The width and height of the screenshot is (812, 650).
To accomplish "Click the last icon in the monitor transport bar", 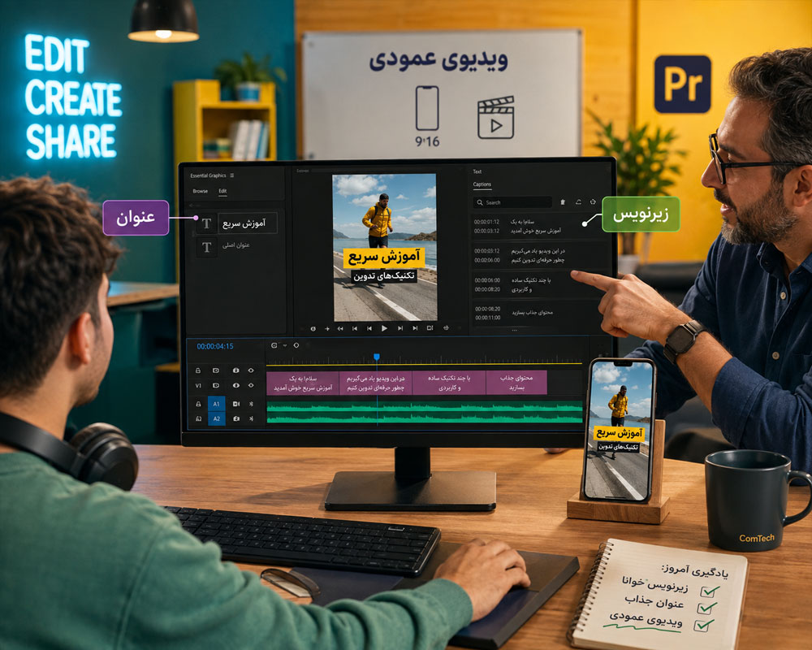I will [446, 328].
